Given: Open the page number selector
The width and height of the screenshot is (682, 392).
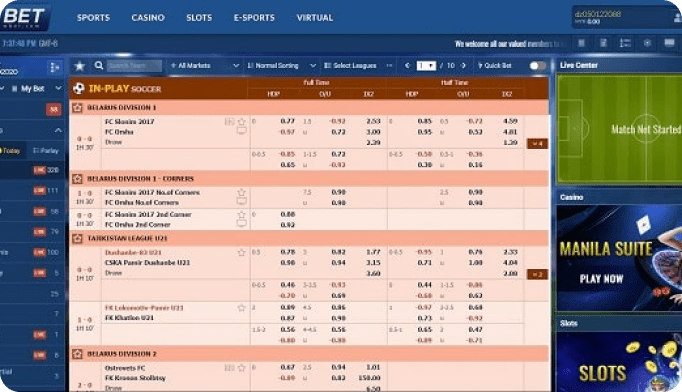Looking at the screenshot, I should pyautogui.click(x=426, y=66).
